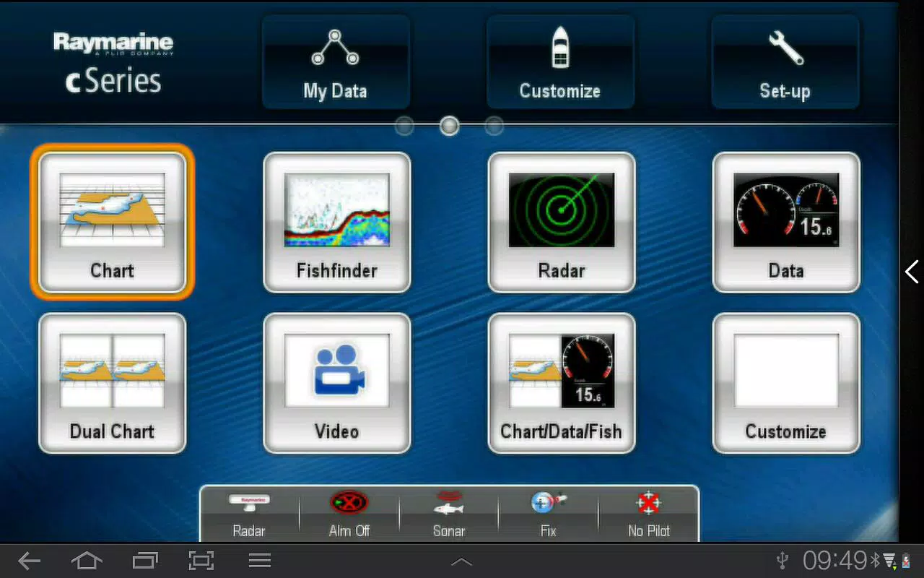
Task: Select the Dual Chart tile
Action: click(112, 383)
